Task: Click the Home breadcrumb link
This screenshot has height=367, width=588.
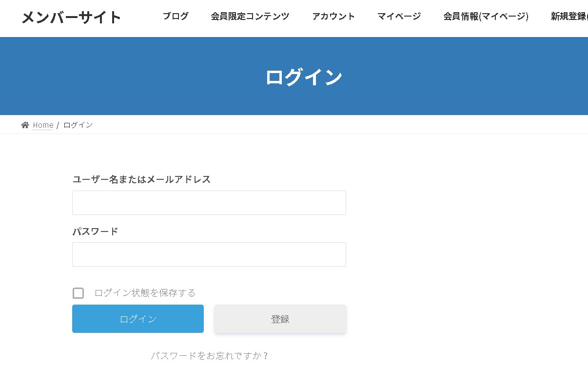Action: point(42,125)
